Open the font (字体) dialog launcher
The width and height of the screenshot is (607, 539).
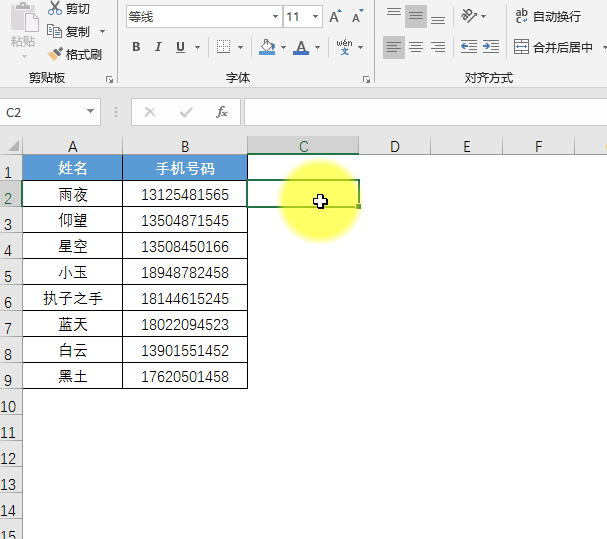[366, 79]
